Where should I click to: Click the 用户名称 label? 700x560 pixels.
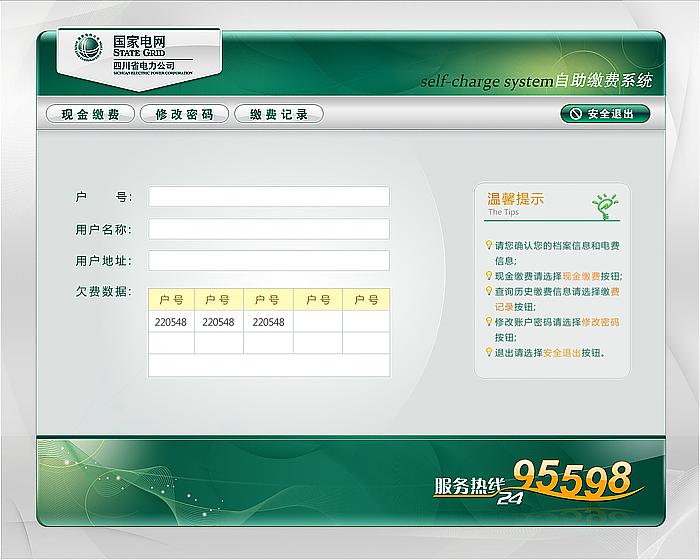tap(104, 230)
